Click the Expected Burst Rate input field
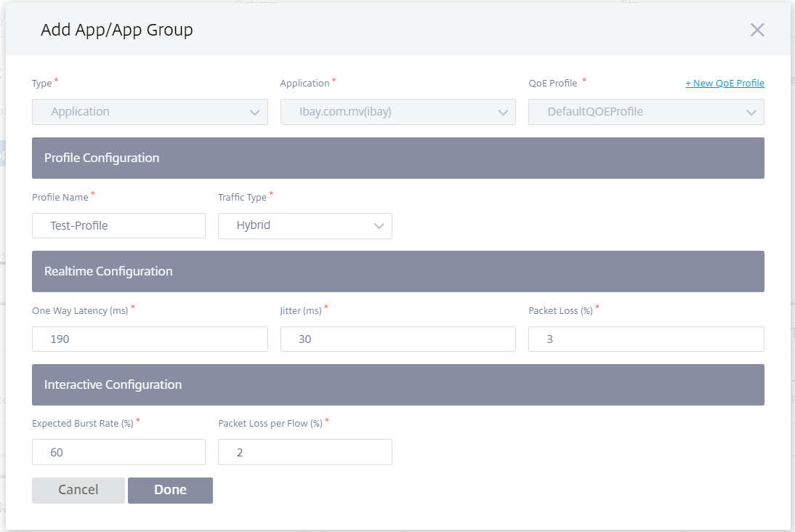The image size is (795, 532). coord(118,452)
